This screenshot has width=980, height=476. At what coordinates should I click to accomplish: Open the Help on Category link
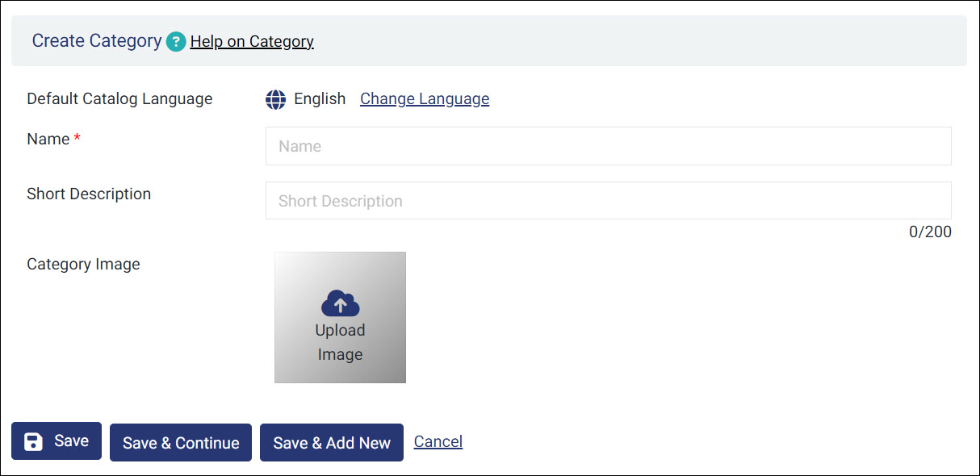click(x=252, y=41)
